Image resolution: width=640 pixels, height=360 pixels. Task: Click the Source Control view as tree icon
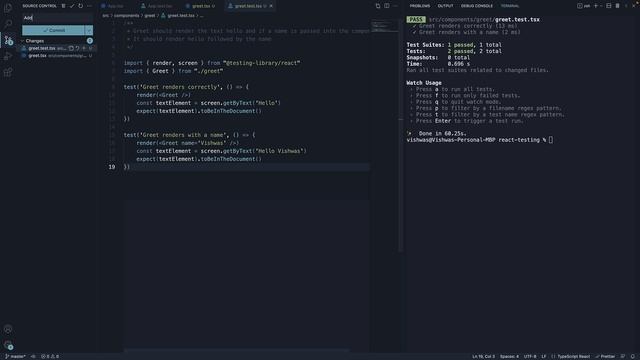(63, 6)
